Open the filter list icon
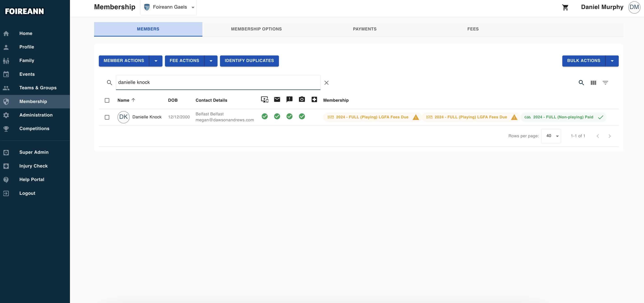 [605, 83]
